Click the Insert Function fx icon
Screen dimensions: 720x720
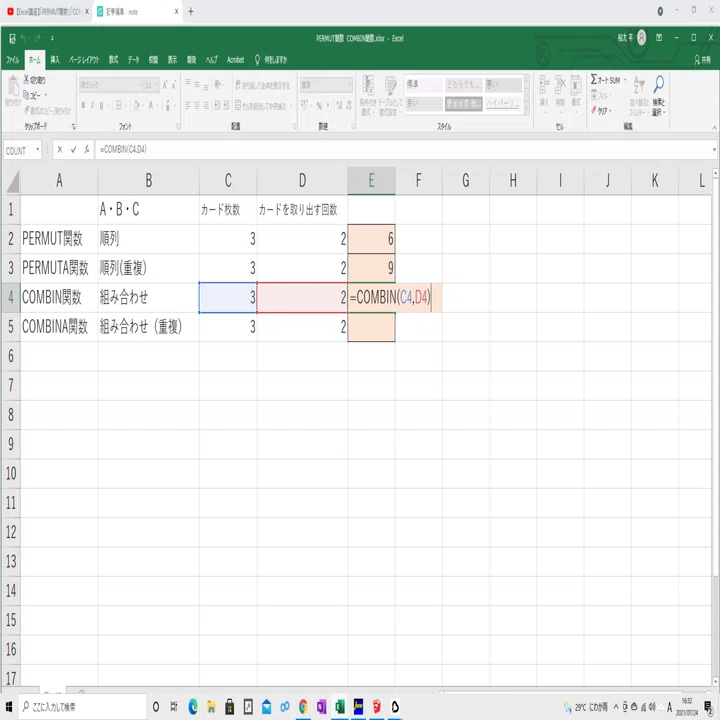point(86,150)
